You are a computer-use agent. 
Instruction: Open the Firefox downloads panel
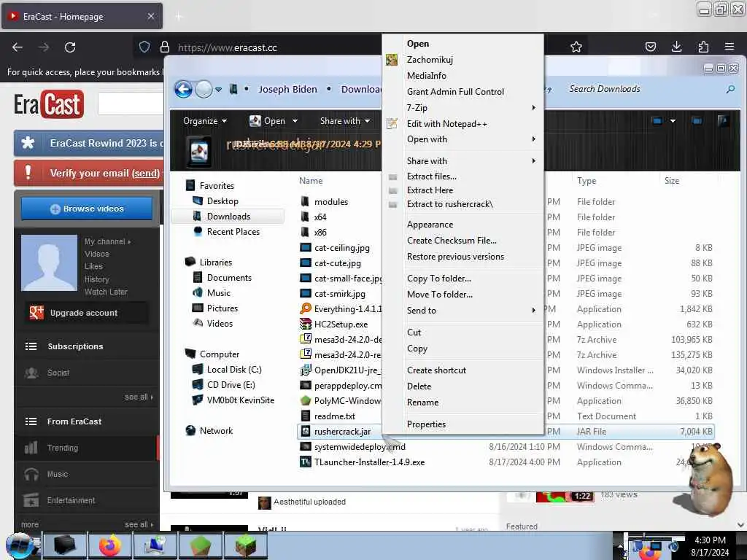676,47
